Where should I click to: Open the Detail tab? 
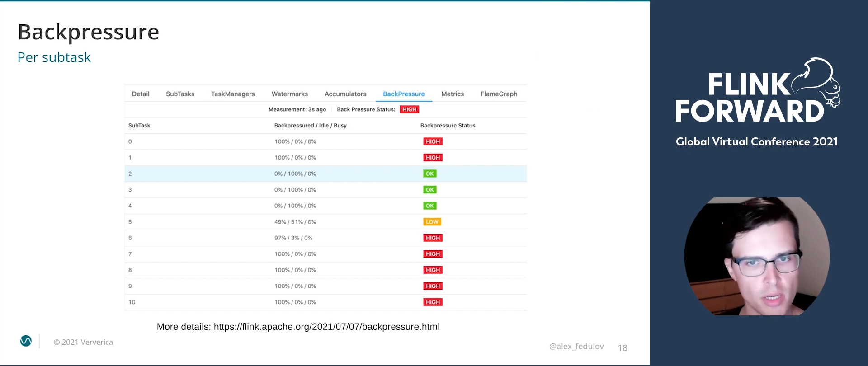(x=141, y=94)
